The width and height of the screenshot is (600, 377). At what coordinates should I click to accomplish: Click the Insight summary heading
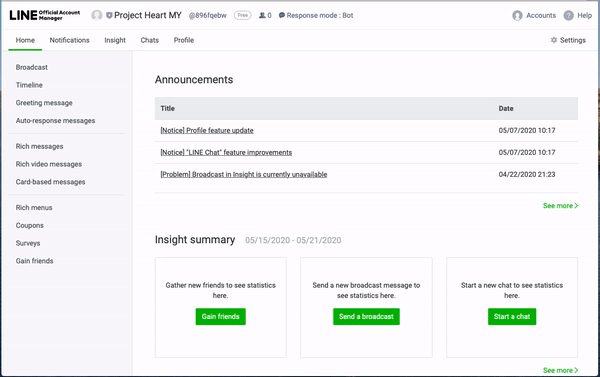tap(195, 240)
